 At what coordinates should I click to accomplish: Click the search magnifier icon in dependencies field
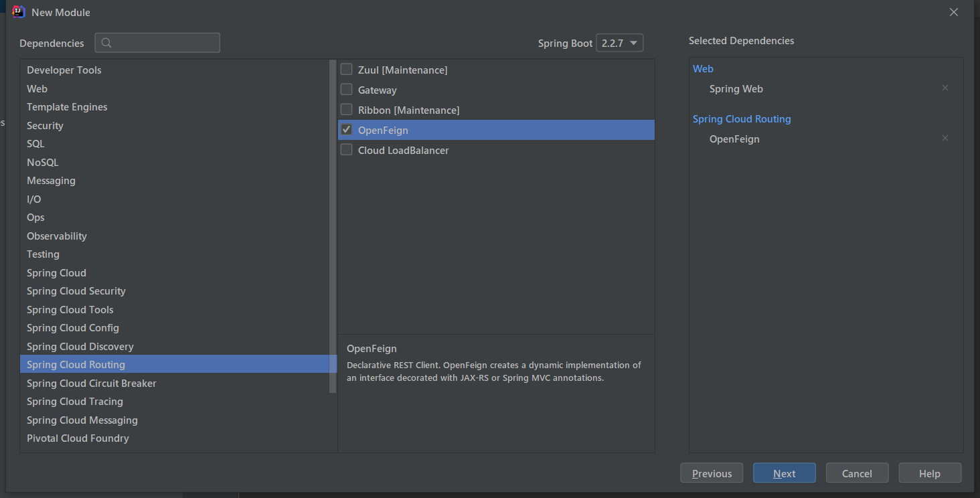click(x=106, y=43)
